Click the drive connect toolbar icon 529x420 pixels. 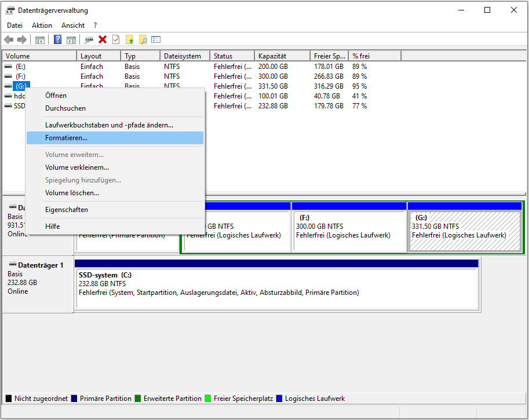[x=89, y=40]
